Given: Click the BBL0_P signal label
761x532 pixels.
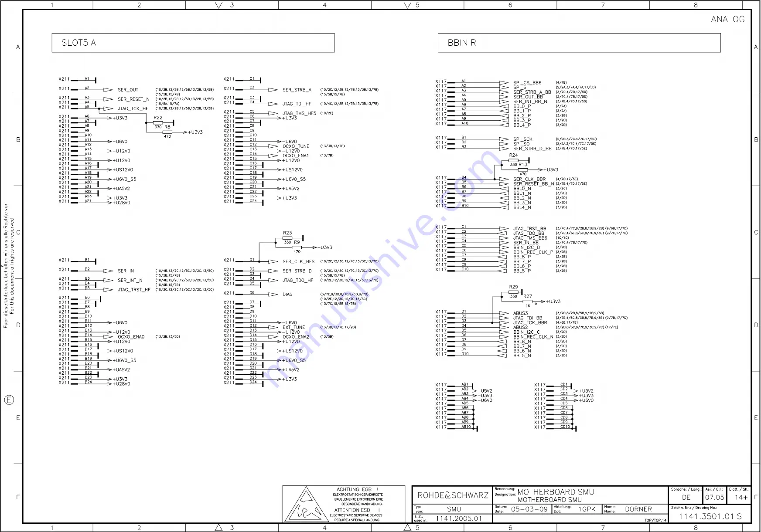Looking at the screenshot, I should tap(522, 106).
